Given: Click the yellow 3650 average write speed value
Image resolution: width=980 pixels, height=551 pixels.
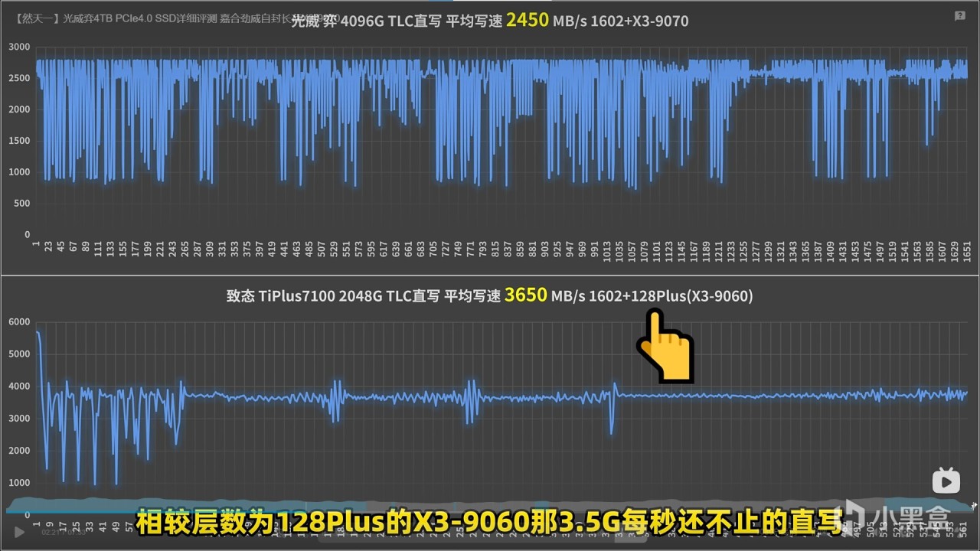Looking at the screenshot, I should [x=525, y=295].
